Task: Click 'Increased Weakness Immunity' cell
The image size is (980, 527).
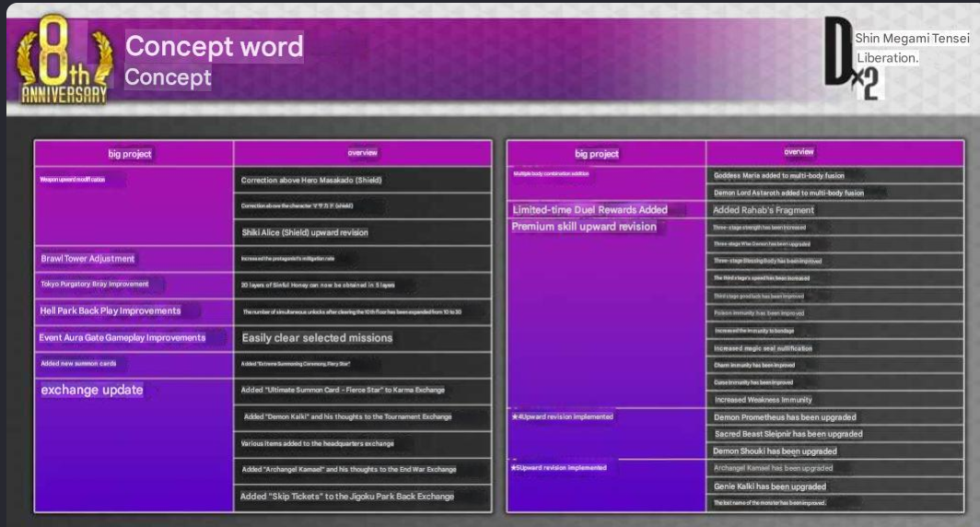Action: coord(764,400)
